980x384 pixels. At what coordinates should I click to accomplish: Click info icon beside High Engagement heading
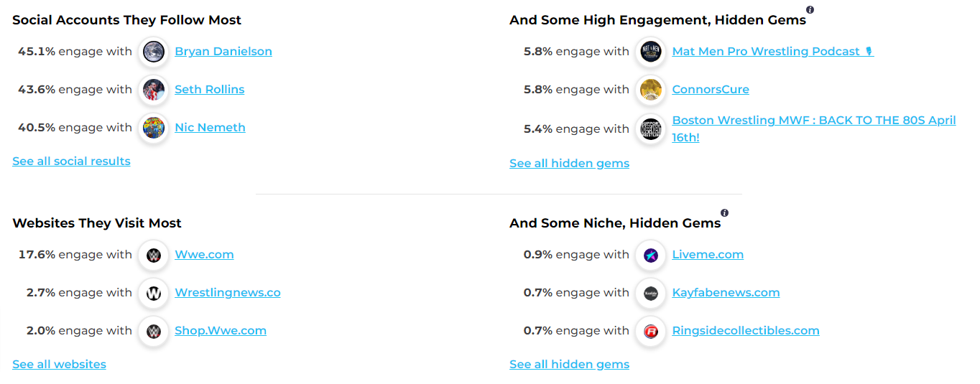point(810,10)
